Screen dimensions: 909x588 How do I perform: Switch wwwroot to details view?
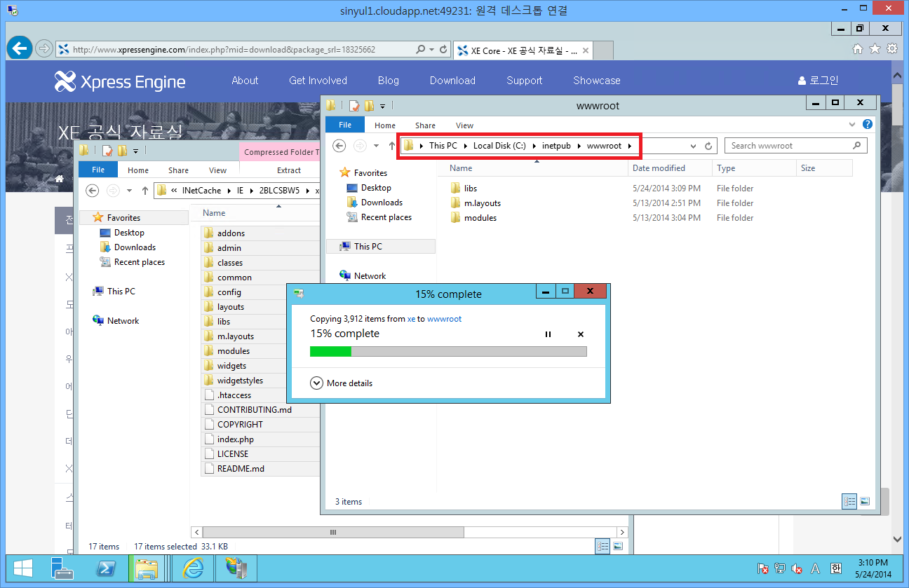click(x=849, y=501)
